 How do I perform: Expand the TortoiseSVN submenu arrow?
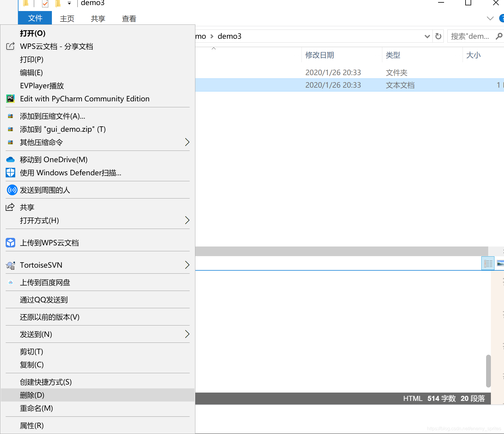coord(187,265)
